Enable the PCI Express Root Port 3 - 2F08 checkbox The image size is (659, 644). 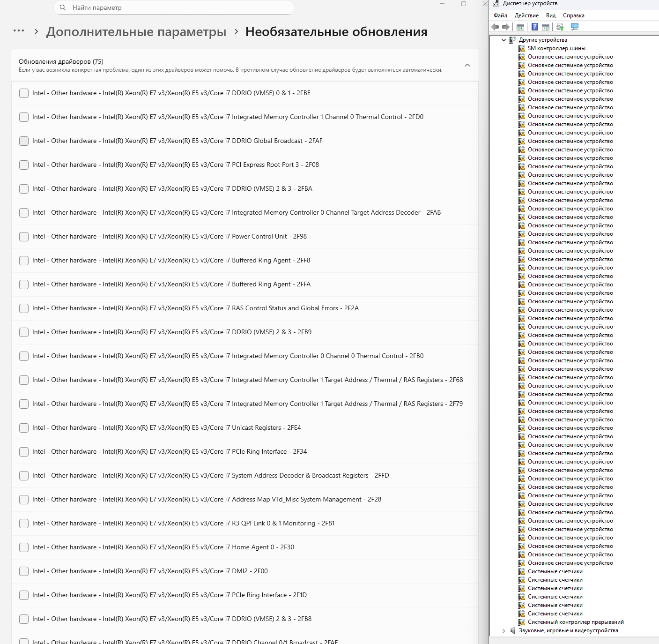(x=24, y=165)
